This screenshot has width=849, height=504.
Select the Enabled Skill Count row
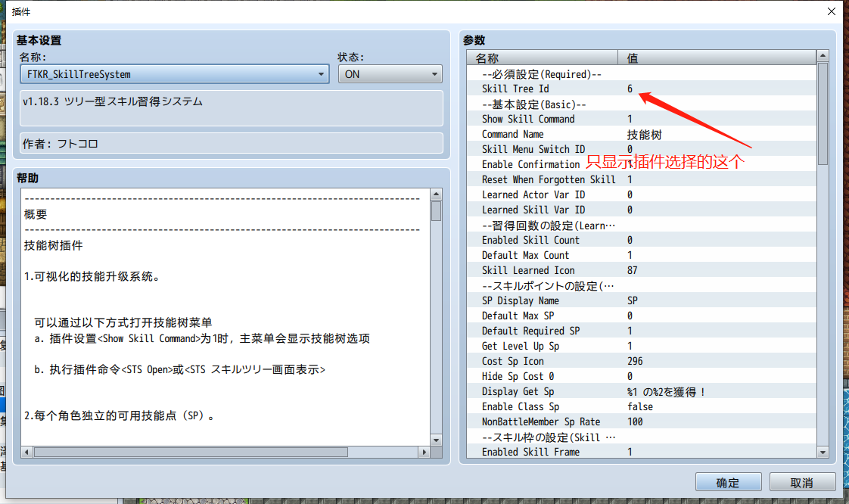click(642, 241)
